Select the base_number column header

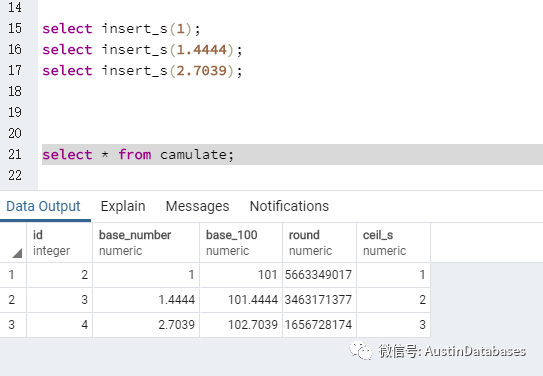(x=146, y=243)
